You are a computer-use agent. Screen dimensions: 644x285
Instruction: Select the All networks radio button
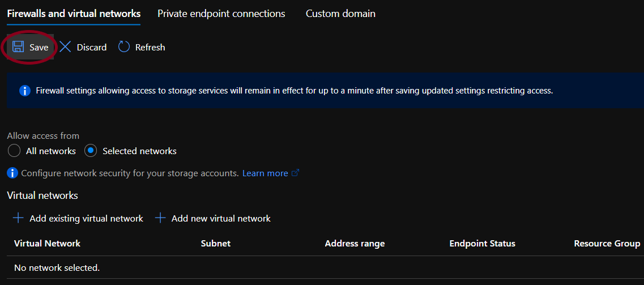tap(14, 151)
